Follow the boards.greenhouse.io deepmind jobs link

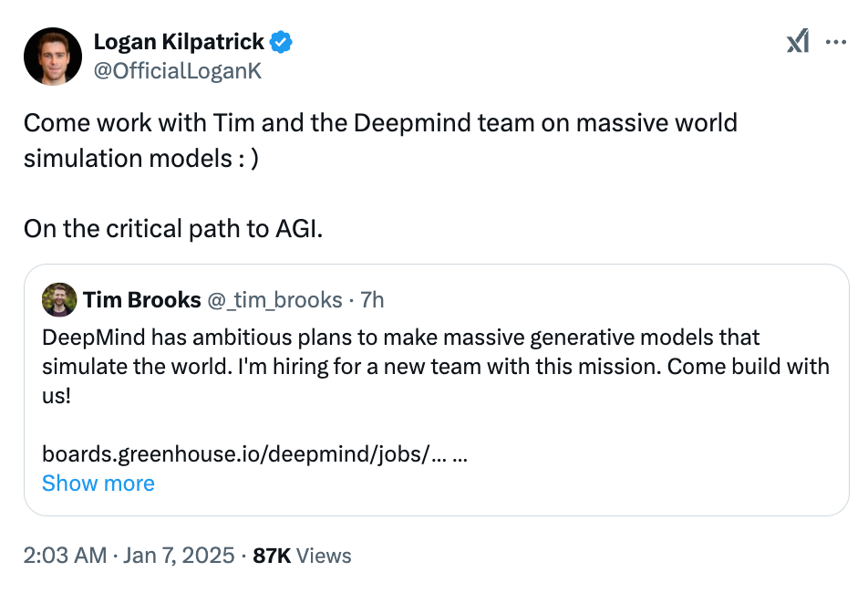244,454
